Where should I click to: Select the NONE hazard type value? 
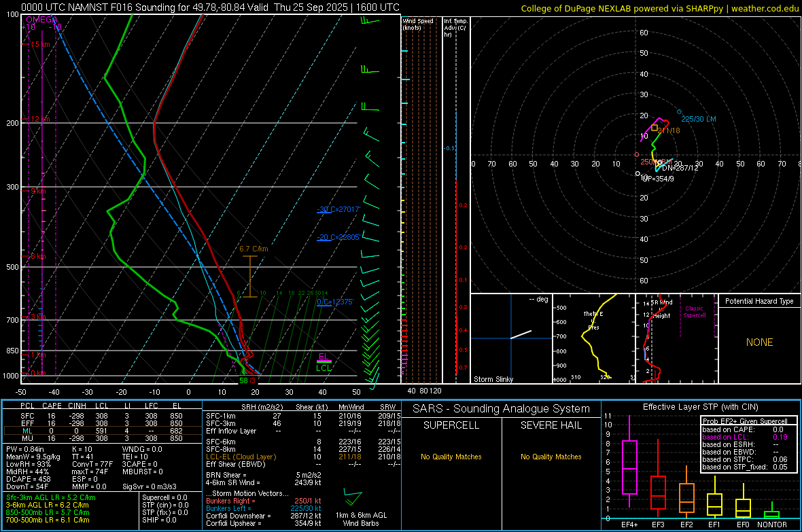pyautogui.click(x=760, y=342)
